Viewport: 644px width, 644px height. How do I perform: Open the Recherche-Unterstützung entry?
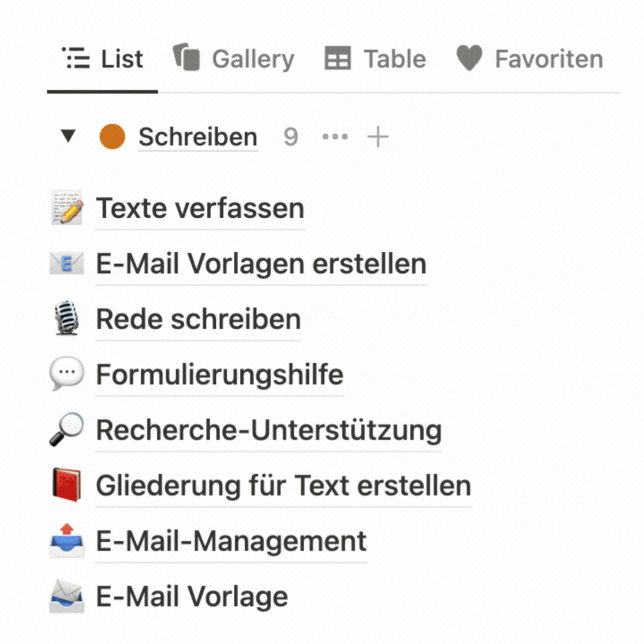pos(268,430)
